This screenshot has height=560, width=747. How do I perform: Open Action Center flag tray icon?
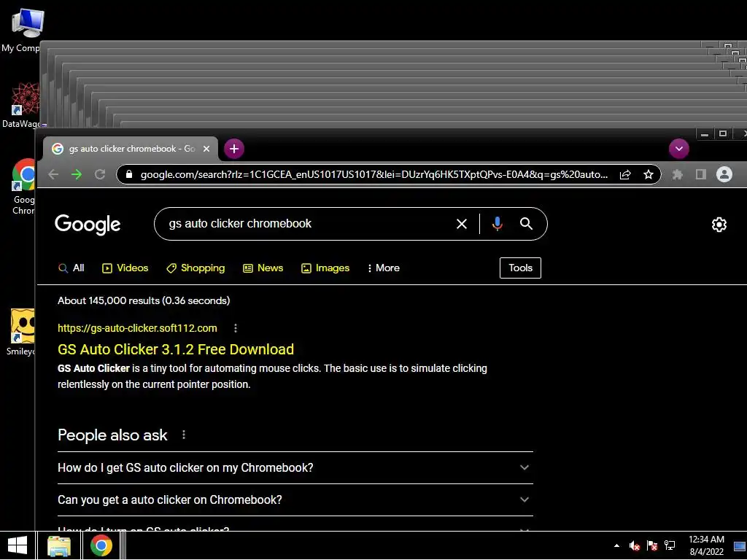tap(652, 545)
